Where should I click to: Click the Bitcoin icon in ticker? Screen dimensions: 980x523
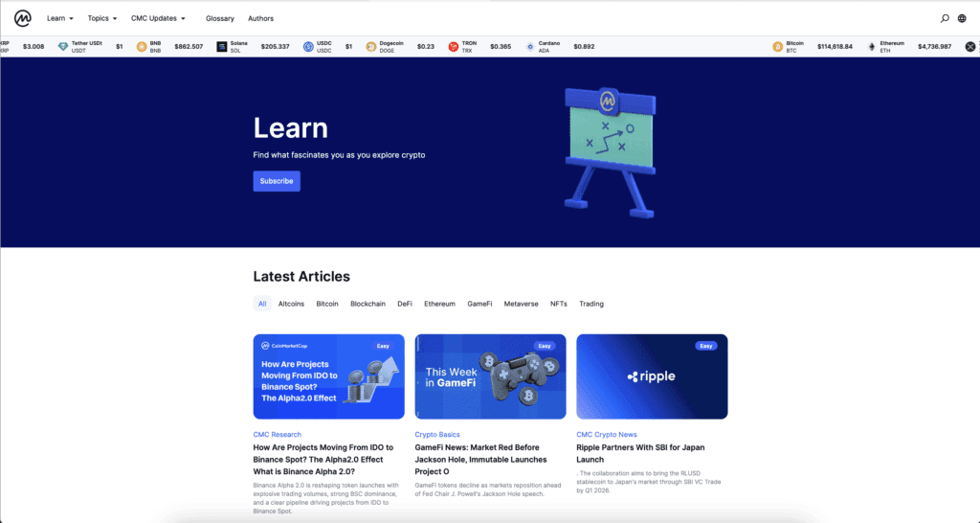pyautogui.click(x=777, y=46)
